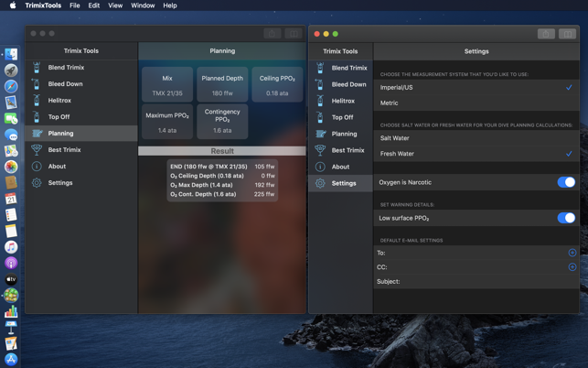Select Top Off in the Planning window sidebar
588x368 pixels.
coord(81,117)
